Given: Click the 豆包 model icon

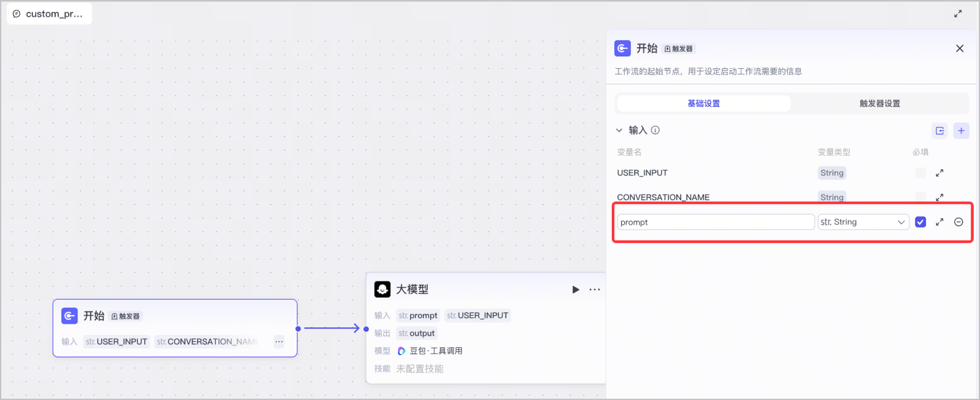Looking at the screenshot, I should tap(401, 351).
